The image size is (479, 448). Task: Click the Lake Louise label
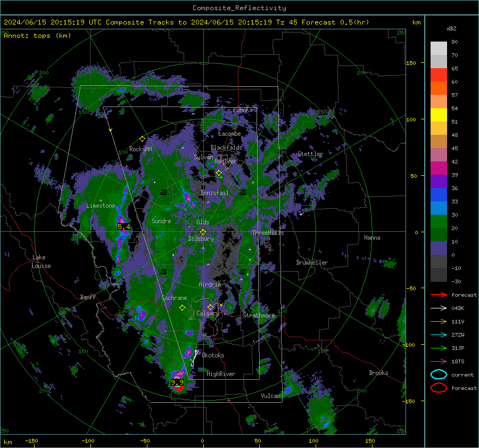pyautogui.click(x=41, y=262)
